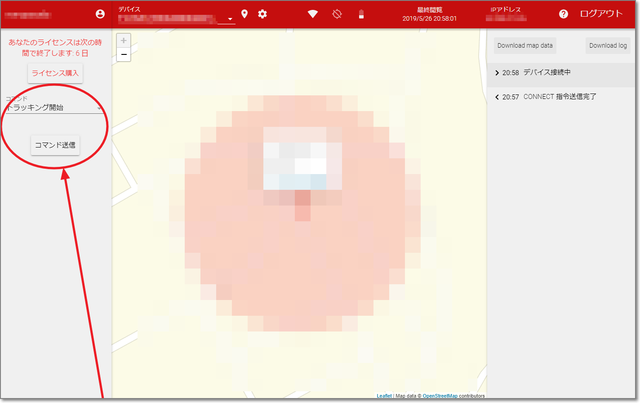Click the screen rotation status icon
Viewport: 640px width, 403px height.
pos(337,14)
